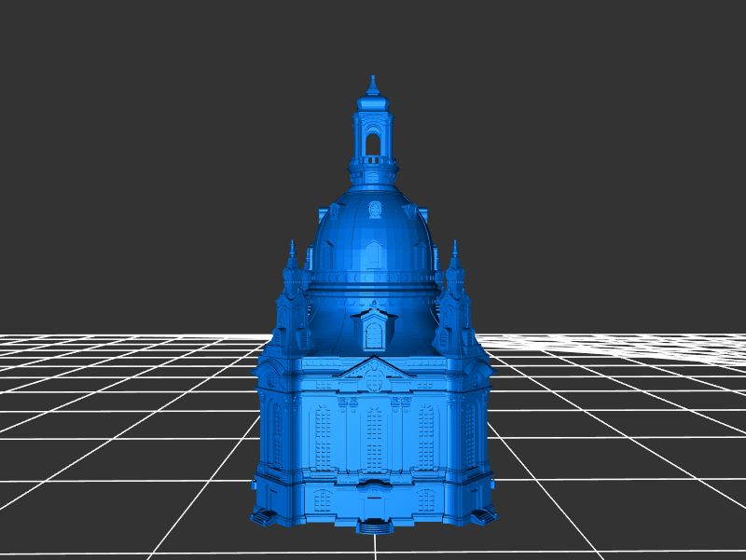The image size is (746, 560).
Task: Click the front entrance door of the church
Action: (375, 506)
